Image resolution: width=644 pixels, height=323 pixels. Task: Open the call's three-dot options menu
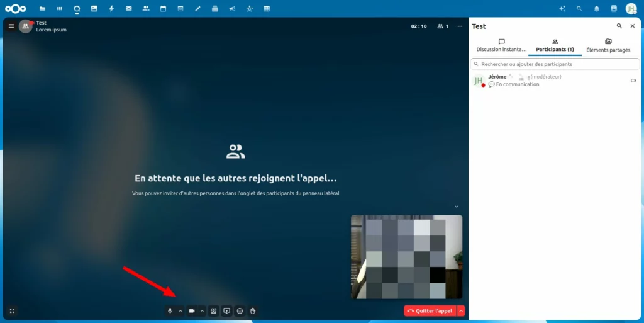point(460,26)
